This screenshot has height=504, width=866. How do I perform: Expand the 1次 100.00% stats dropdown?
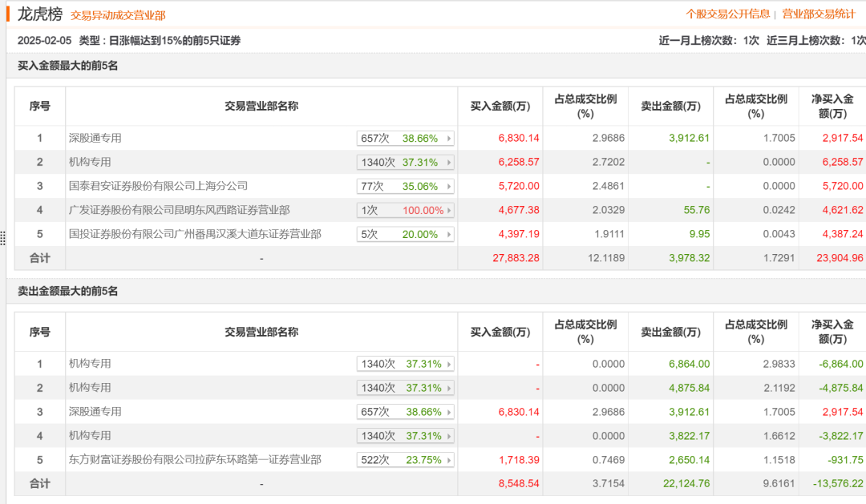(x=405, y=210)
